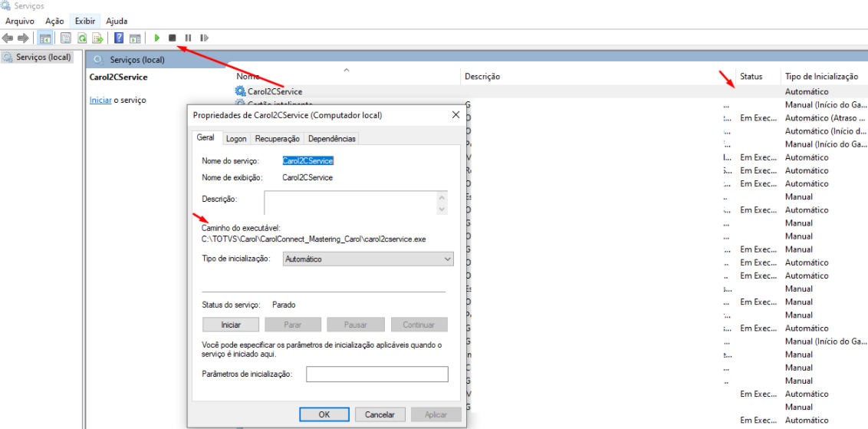Click the Pause Service toolbar icon
868x429 pixels.
tap(188, 38)
